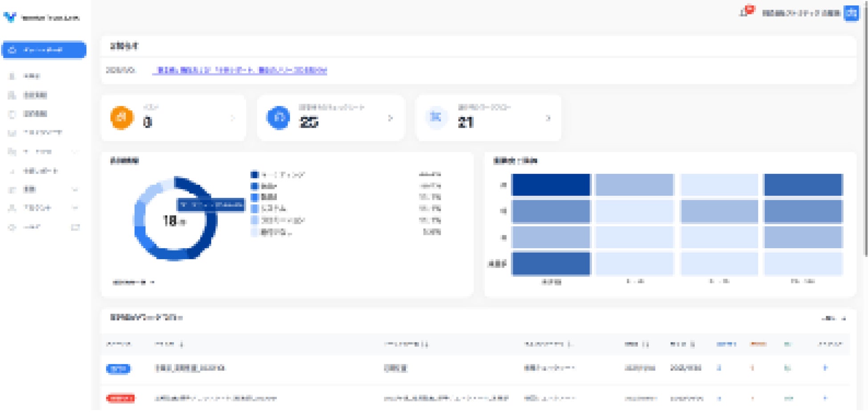This screenshot has height=412, width=868.
Task: Click the darkest navy swatch in the donut legend
Action: point(255,174)
